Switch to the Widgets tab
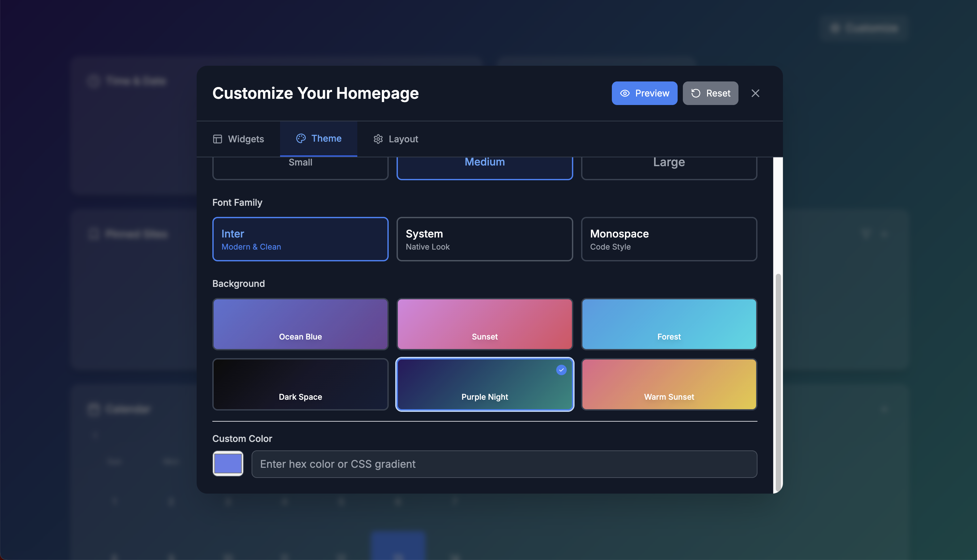This screenshot has height=560, width=977. [239, 139]
